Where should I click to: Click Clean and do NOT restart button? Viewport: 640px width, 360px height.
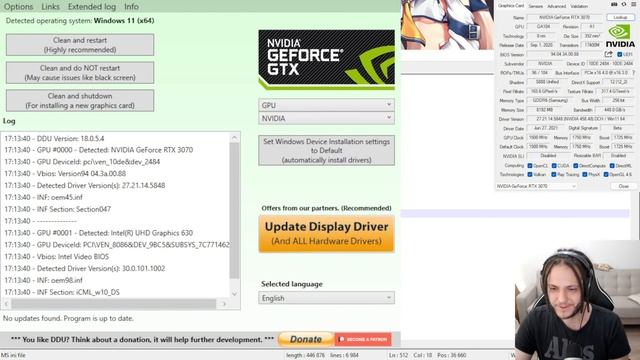[x=80, y=73]
